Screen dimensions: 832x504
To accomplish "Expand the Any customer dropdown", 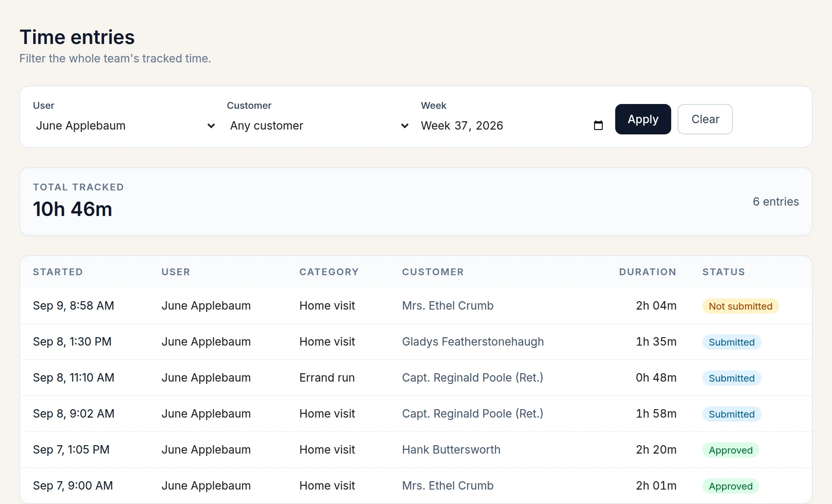I will [x=320, y=126].
